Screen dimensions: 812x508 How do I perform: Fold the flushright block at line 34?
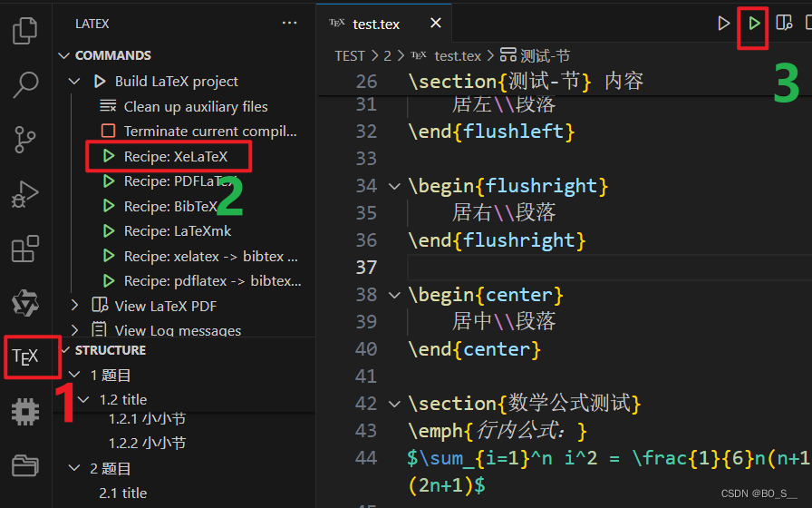click(393, 186)
